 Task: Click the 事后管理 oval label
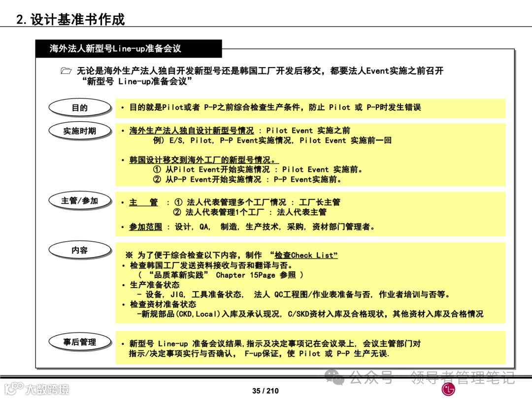pos(80,342)
